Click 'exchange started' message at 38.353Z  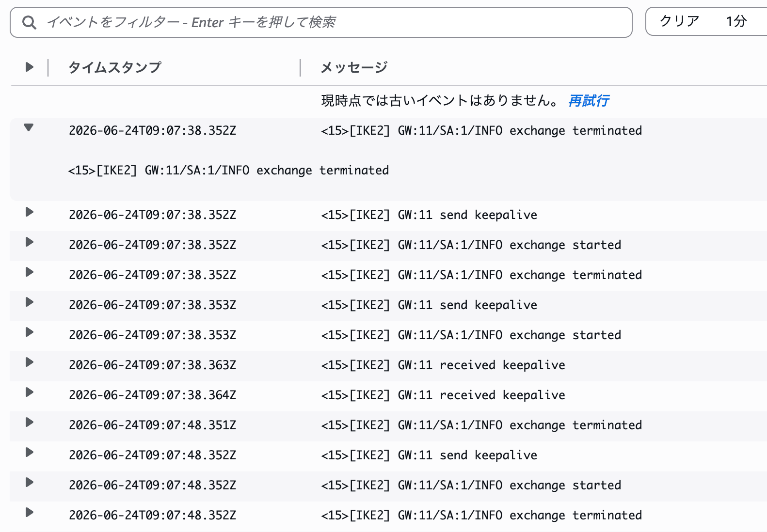[565, 335]
